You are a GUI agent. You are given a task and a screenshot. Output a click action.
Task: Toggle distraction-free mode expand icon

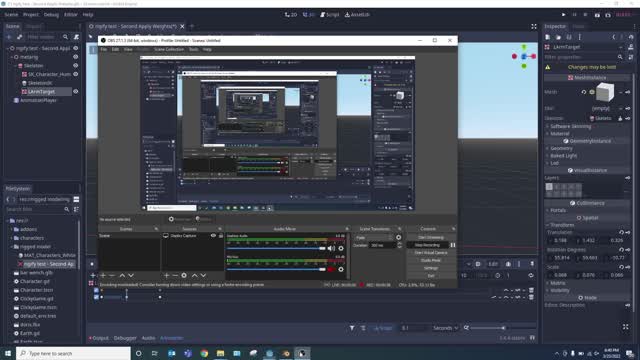[x=534, y=26]
